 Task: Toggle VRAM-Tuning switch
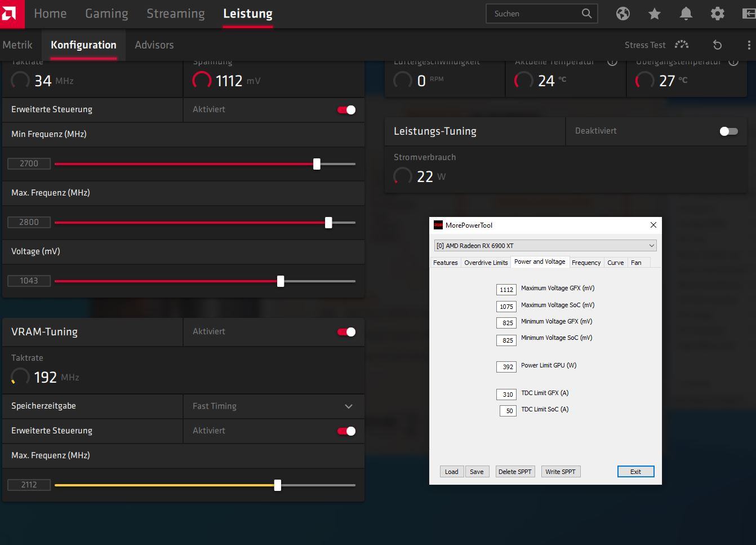click(346, 332)
